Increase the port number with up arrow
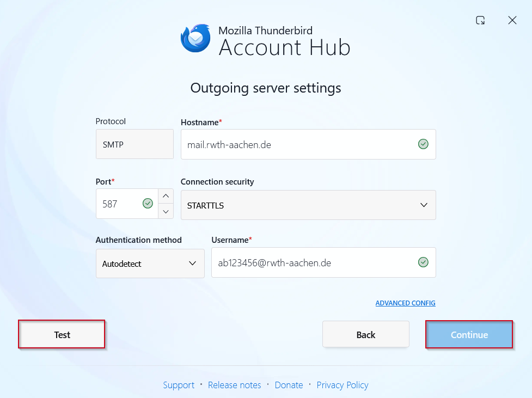The height and width of the screenshot is (398, 532). coord(166,196)
